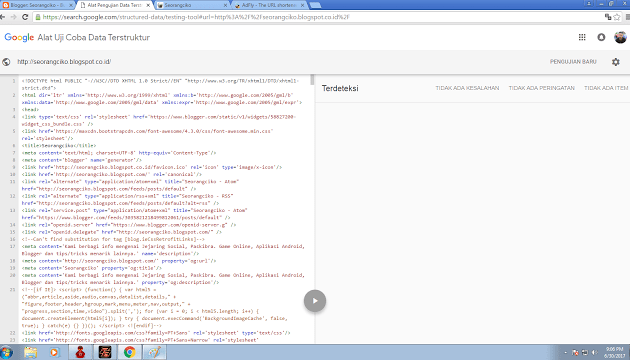Open the Chrome menu button
Screen dimensions: 630x360
[627, 17]
